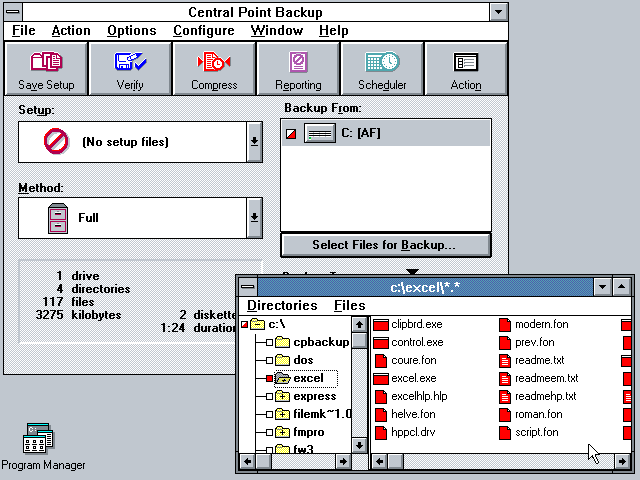Click the coure.fon file icon

pos(381,360)
